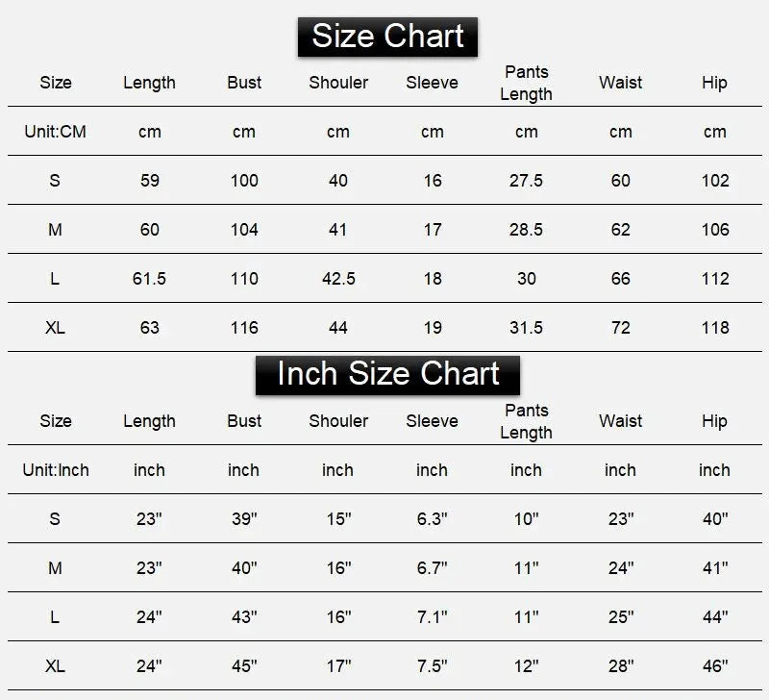The image size is (769, 700).
Task: Select the 7.1" sleeve cell
Action: [433, 617]
